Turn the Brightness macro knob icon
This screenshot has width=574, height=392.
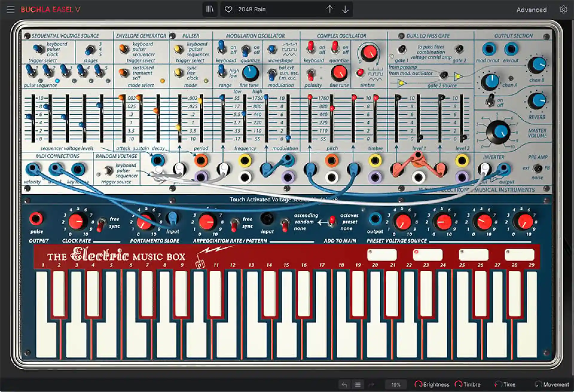419,385
